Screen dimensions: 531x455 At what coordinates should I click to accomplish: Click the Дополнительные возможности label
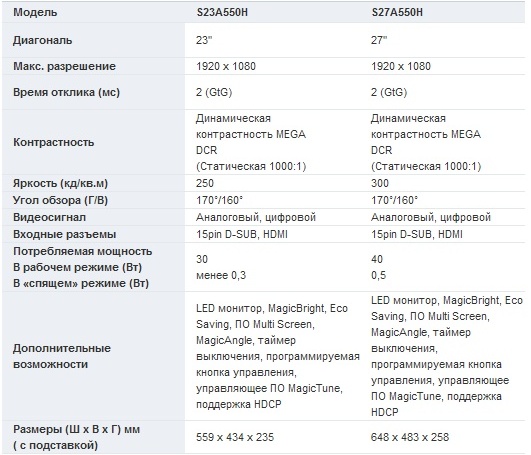point(62,356)
